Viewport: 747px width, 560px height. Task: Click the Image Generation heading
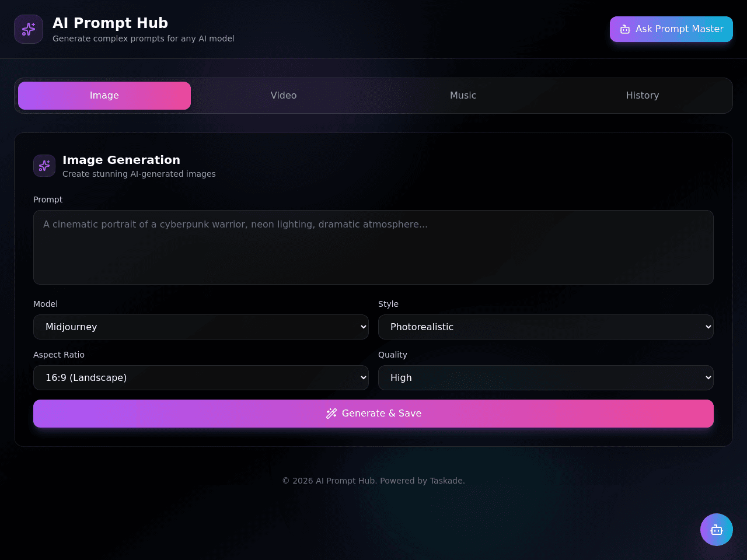(x=121, y=160)
